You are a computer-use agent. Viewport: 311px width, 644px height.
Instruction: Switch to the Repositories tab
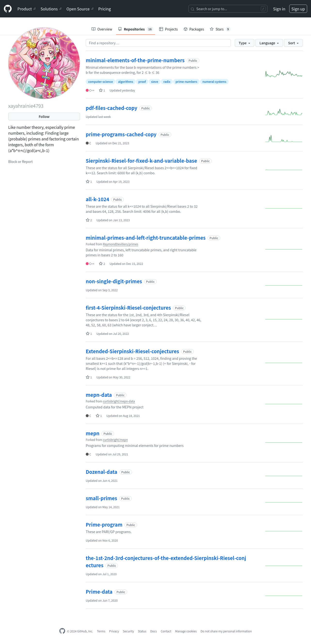point(135,29)
